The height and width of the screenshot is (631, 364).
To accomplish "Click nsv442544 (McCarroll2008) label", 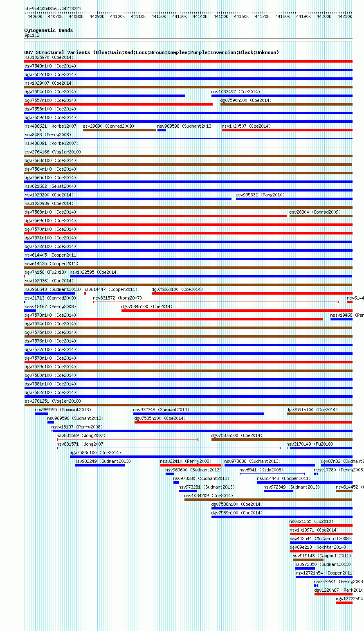I will [x=320, y=539].
